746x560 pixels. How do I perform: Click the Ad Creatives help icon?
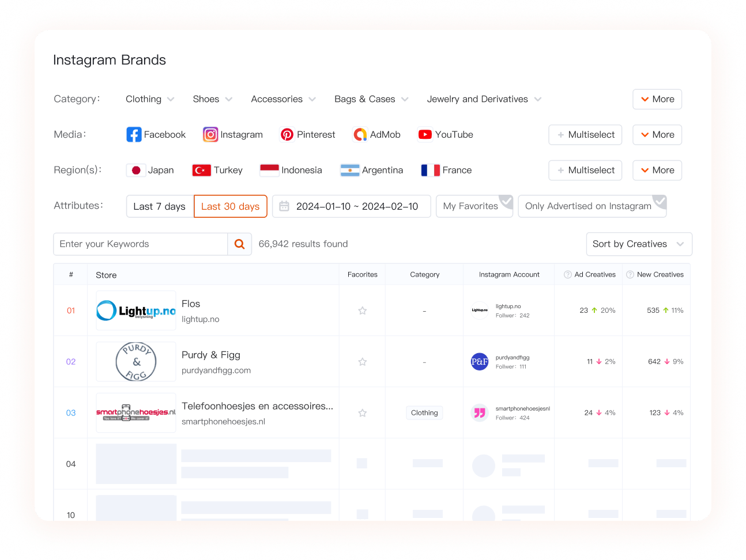(x=568, y=275)
